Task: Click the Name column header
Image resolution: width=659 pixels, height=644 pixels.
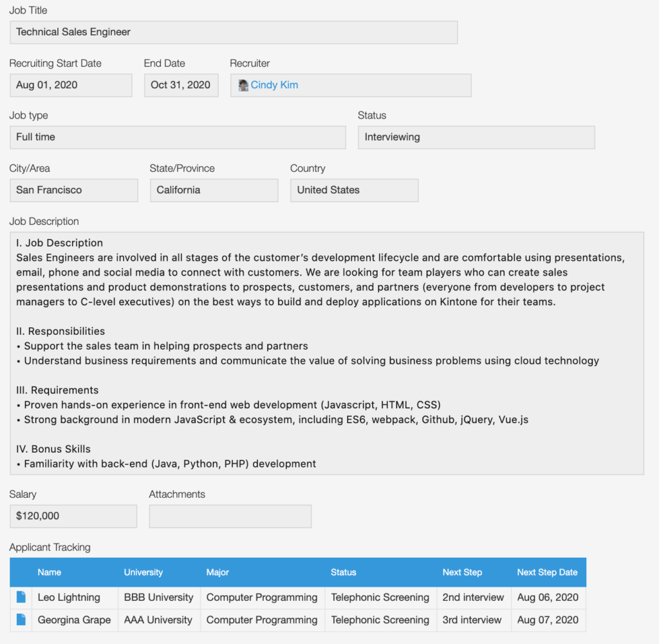Action: coord(50,573)
